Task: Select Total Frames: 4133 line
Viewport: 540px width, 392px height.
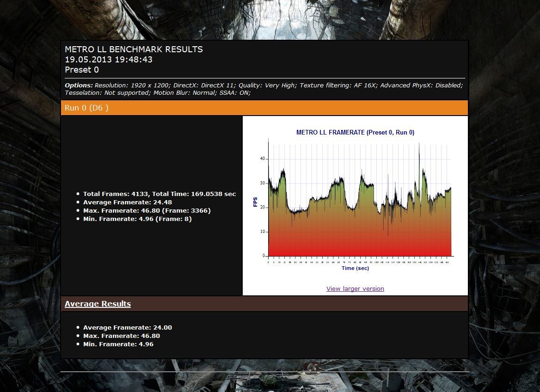Action: click(160, 194)
